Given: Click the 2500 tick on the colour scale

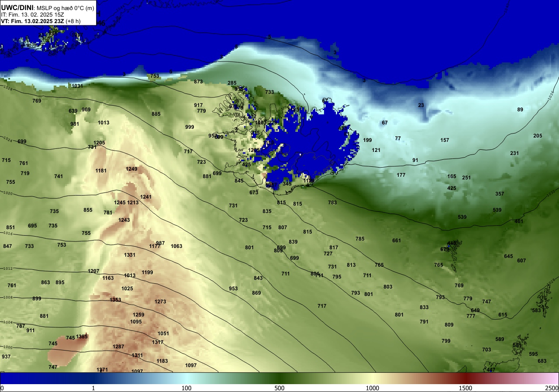Looking at the screenshot, I should [552, 388].
